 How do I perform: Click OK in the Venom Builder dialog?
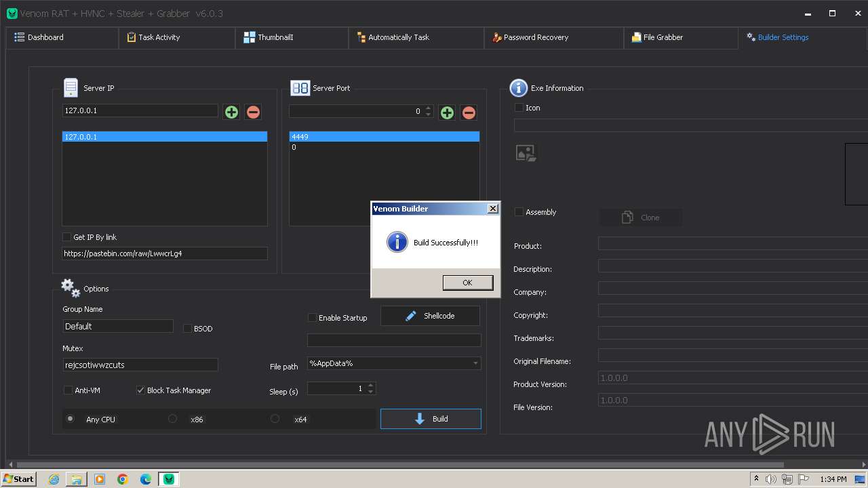(x=468, y=283)
